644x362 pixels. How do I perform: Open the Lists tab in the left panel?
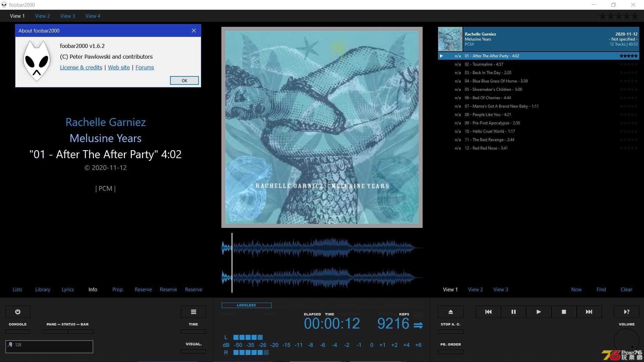coord(17,289)
